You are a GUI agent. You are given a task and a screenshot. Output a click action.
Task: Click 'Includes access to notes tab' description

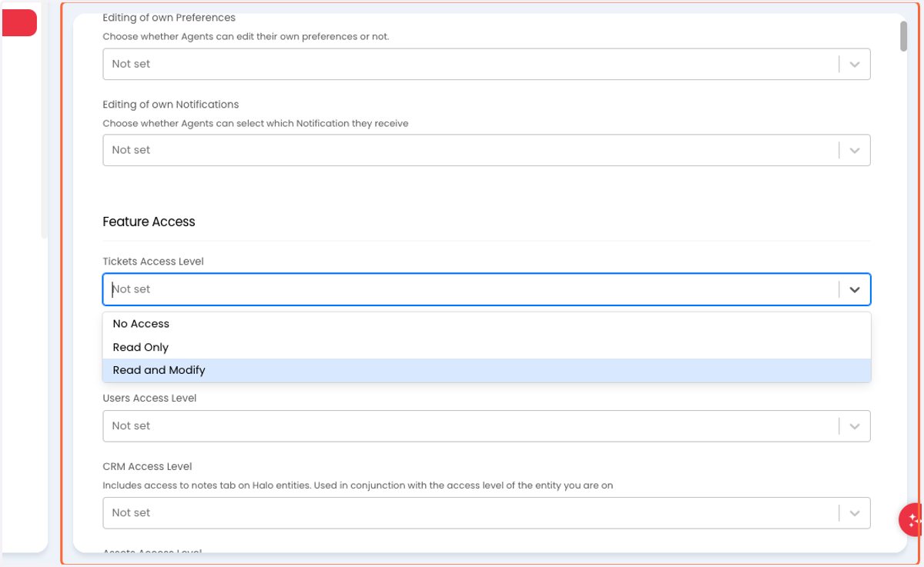click(x=358, y=485)
